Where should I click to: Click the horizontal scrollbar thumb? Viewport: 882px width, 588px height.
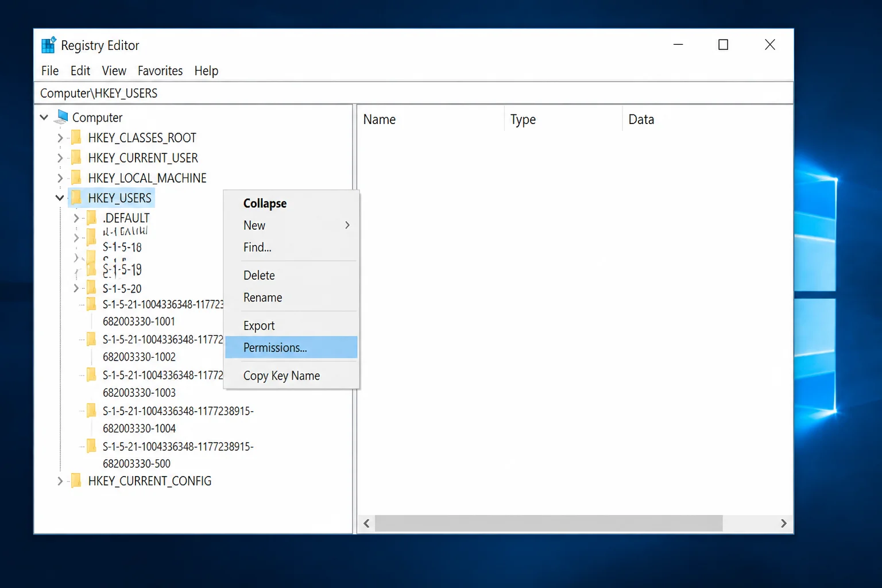click(549, 523)
